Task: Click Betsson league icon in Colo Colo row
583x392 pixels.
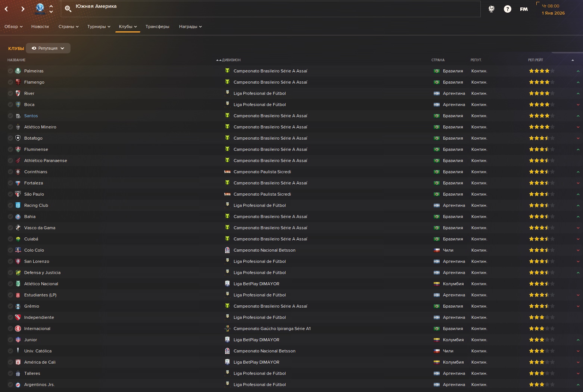Action: point(227,250)
